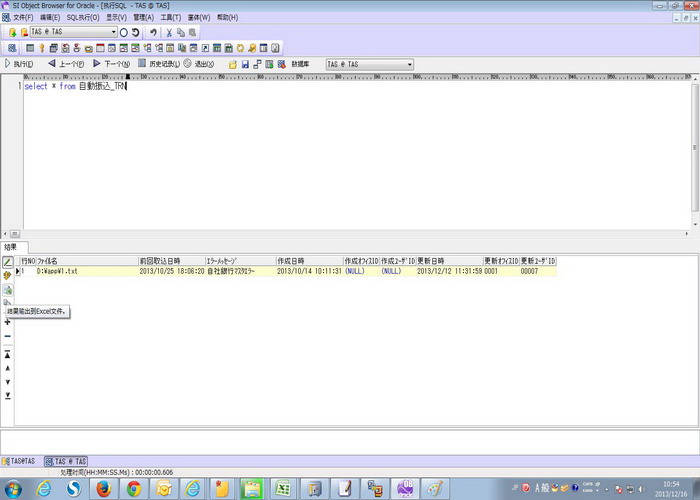Viewport: 700px width, 500px height.
Task: Select the D:\app\1.txt file name cell
Action: pyautogui.click(x=87, y=271)
